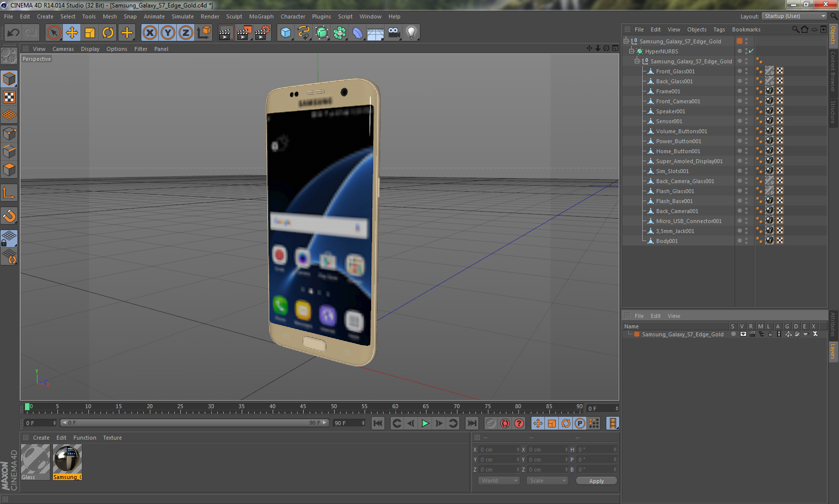Toggle layer solo dot in Layer Manager
The height and width of the screenshot is (504, 839).
(733, 334)
